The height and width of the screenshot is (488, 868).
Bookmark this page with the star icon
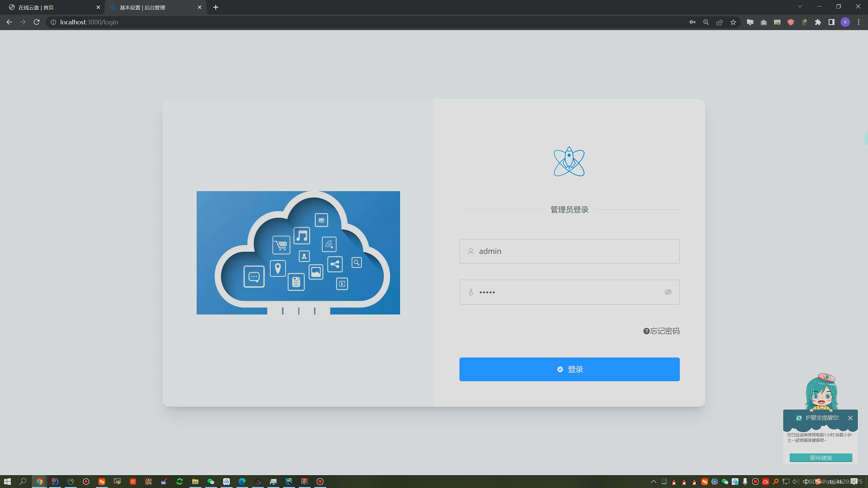733,22
